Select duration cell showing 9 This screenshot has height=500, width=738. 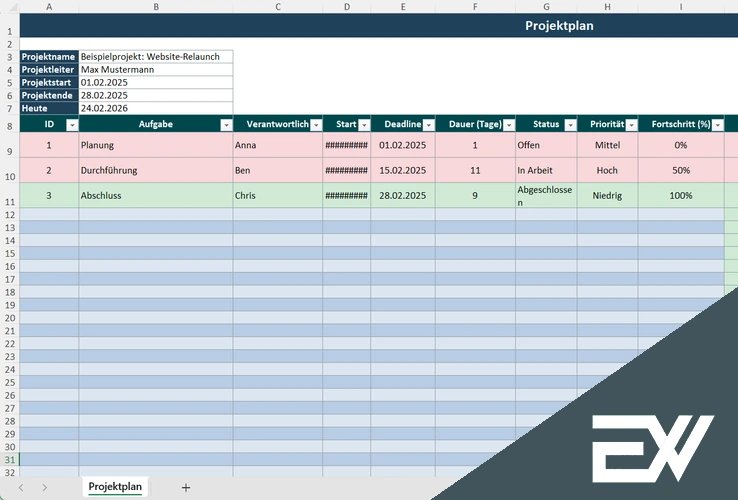tap(475, 195)
